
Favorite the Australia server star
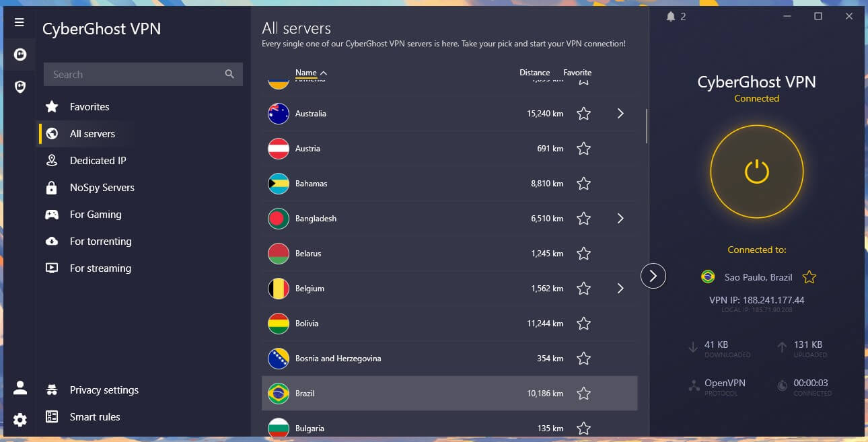pyautogui.click(x=584, y=114)
